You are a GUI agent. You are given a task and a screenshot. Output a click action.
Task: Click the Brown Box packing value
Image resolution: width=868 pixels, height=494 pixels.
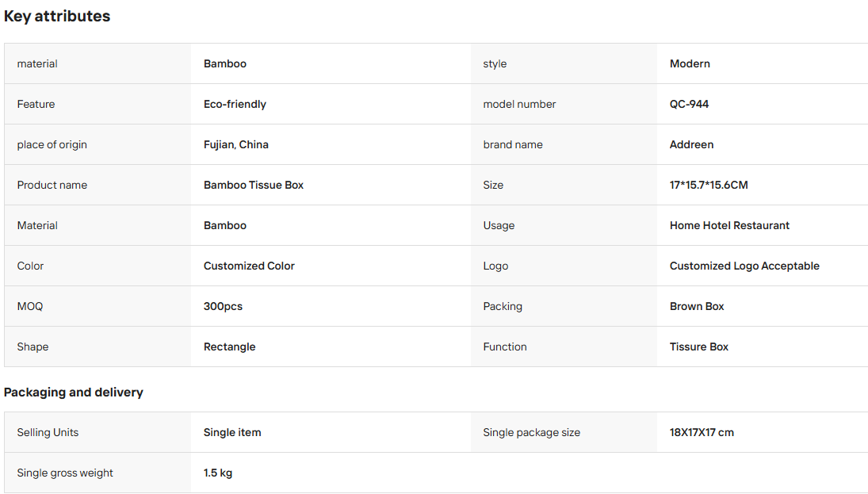[697, 306]
